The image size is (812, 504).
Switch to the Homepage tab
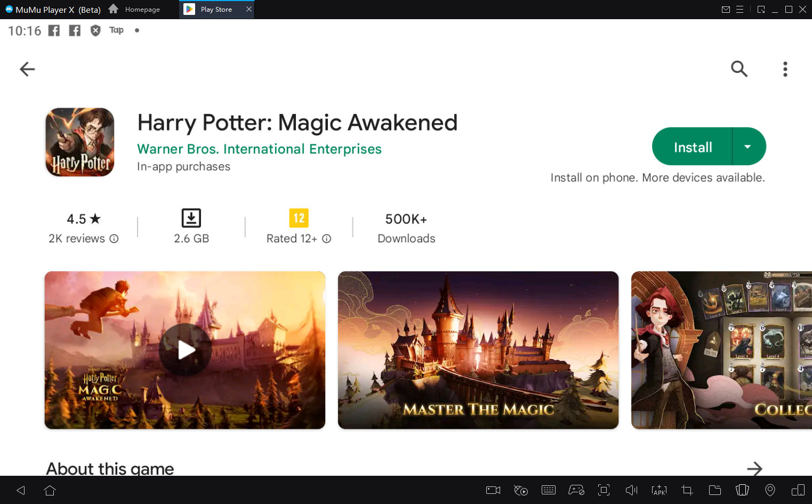134,10
